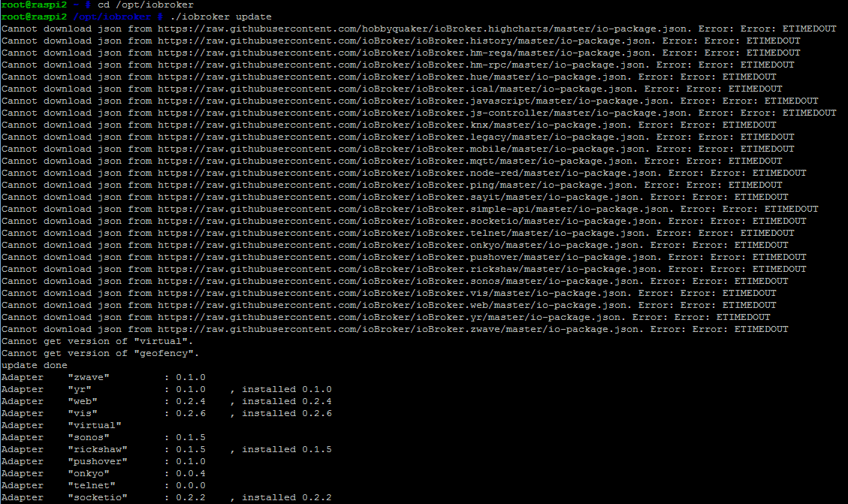Click the './iobroker update' command text
This screenshot has width=848, height=504.
221,17
